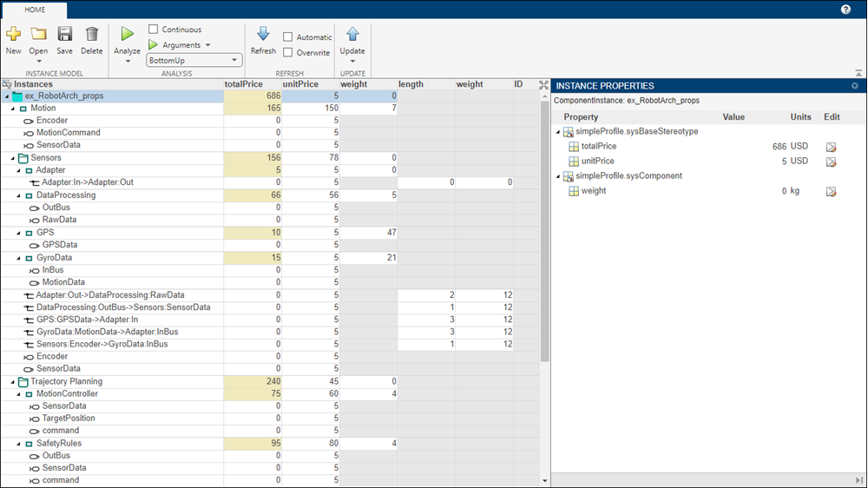The width and height of the screenshot is (868, 488).
Task: Click the Property column header in properties
Action: point(581,117)
